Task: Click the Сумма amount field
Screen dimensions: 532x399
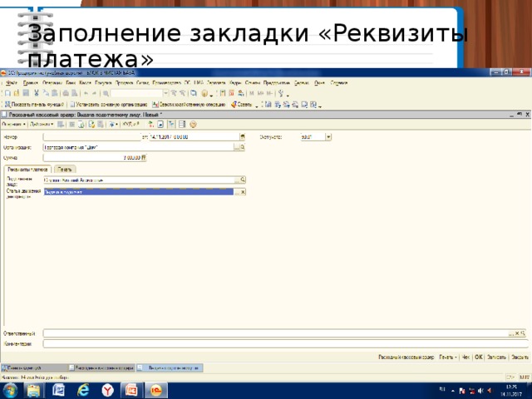Action: pyautogui.click(x=92, y=157)
